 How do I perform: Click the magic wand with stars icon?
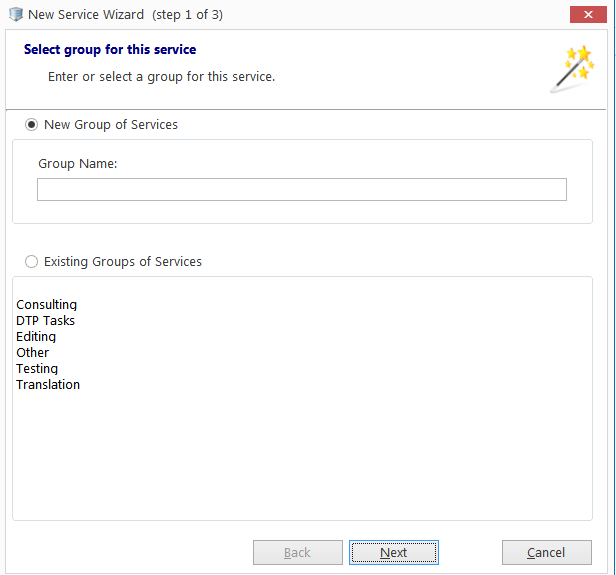click(572, 69)
